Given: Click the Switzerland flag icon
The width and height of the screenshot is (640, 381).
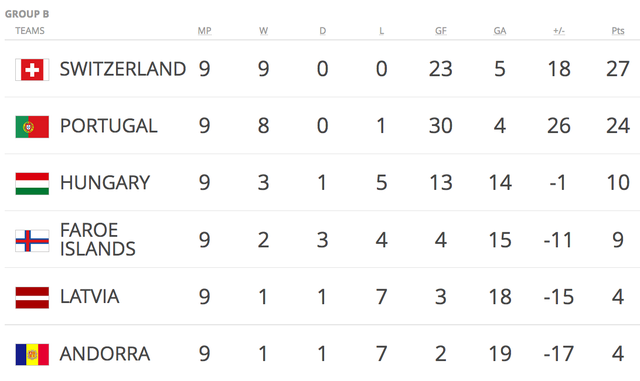Looking at the screenshot, I should point(32,69).
